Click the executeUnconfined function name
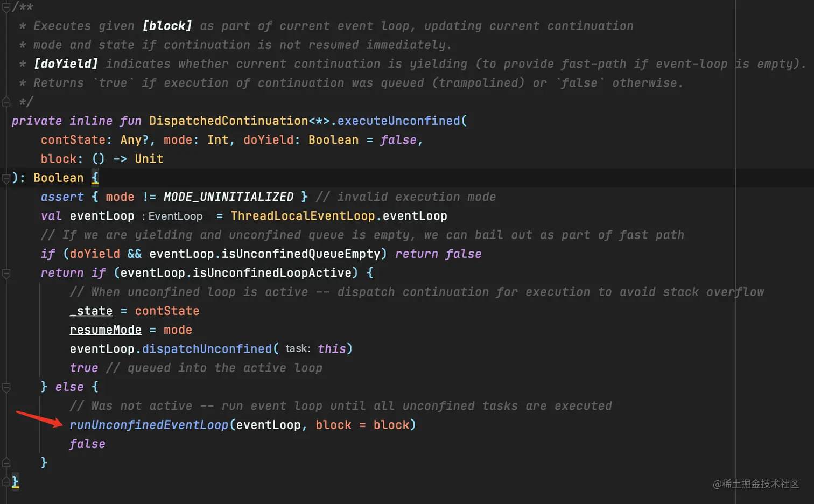814x504 pixels. coord(398,121)
